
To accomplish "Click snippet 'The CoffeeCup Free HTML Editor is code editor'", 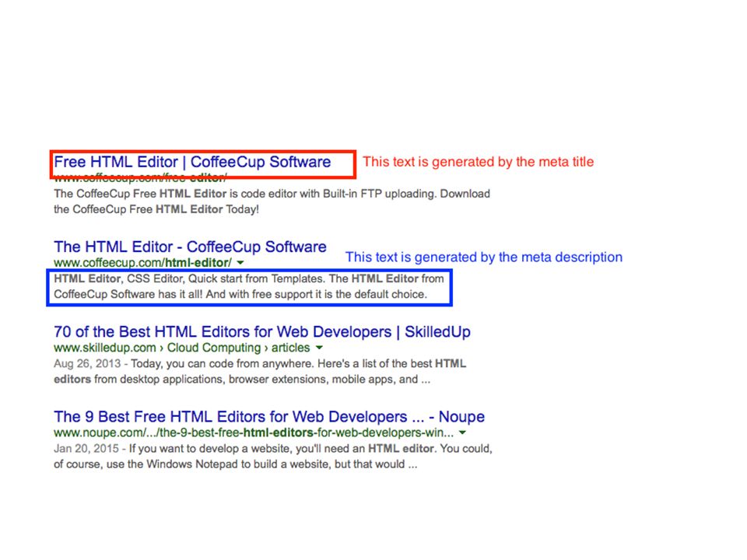I will click(272, 201).
